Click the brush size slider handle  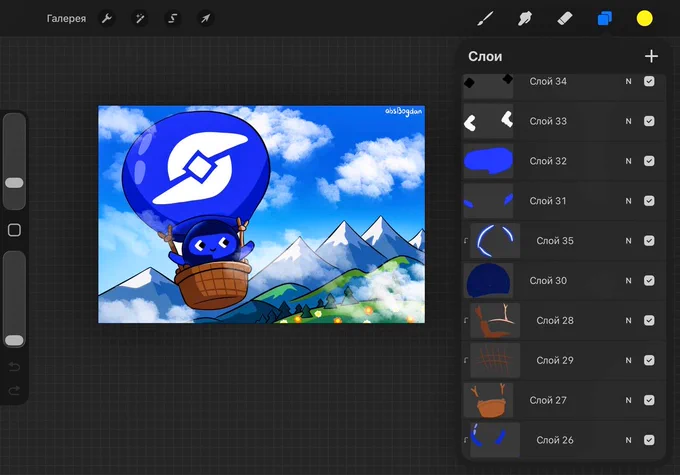point(14,183)
